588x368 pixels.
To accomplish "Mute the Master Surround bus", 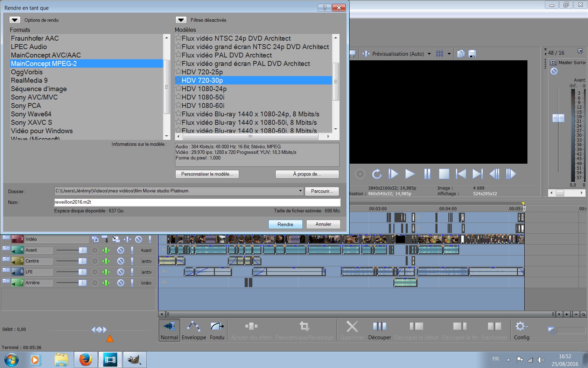I will click(554, 71).
